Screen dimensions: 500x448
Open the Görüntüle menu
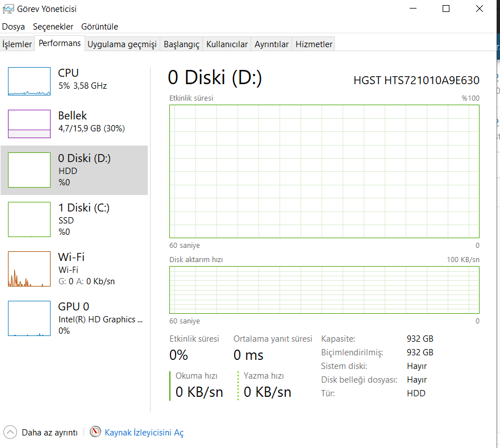(99, 27)
